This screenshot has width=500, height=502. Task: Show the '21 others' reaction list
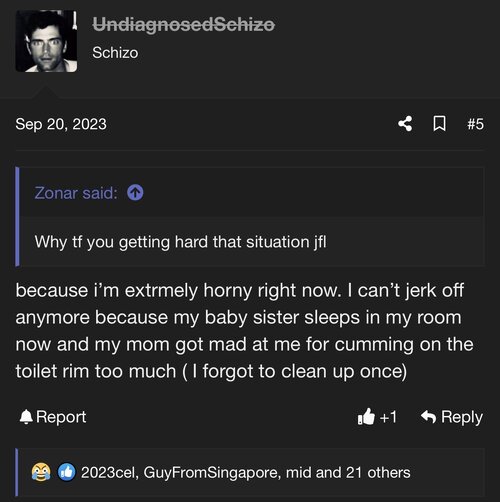[x=378, y=473]
